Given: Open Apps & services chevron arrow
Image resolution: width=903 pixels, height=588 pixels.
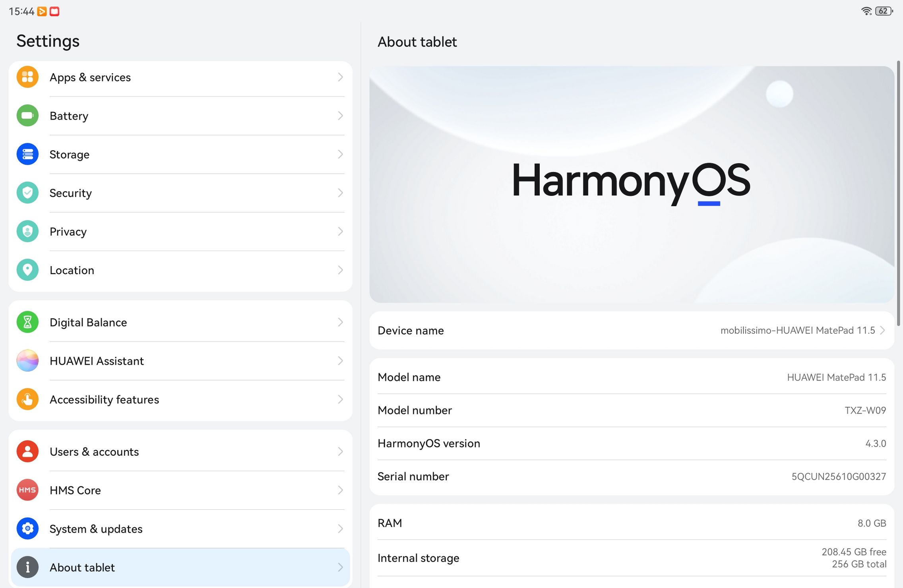Looking at the screenshot, I should coord(340,77).
